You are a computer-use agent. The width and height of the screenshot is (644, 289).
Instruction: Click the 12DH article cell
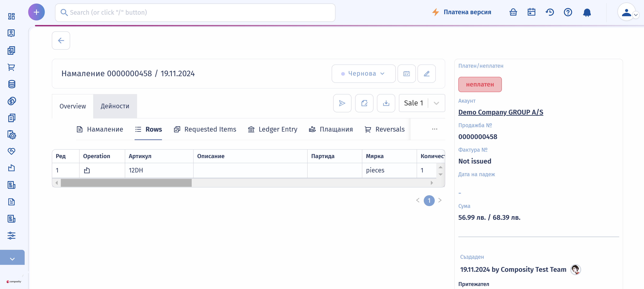pos(159,170)
